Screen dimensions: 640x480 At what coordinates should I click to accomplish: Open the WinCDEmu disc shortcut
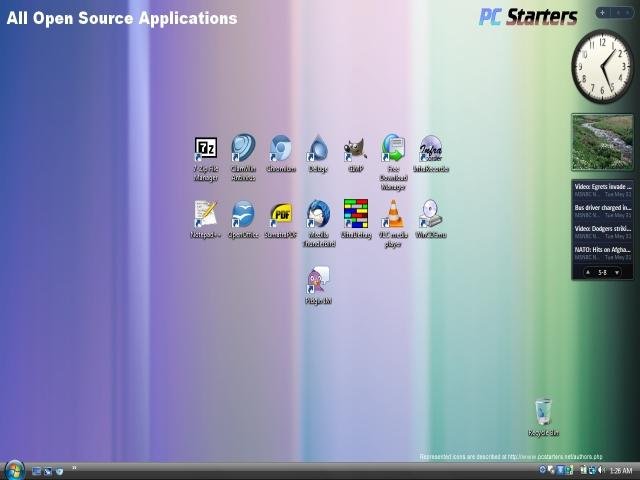coord(431,219)
